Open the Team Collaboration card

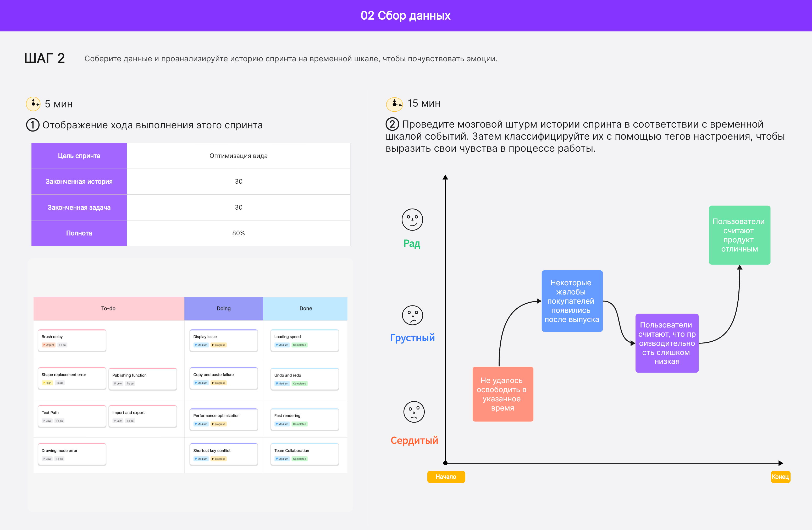pyautogui.click(x=305, y=454)
